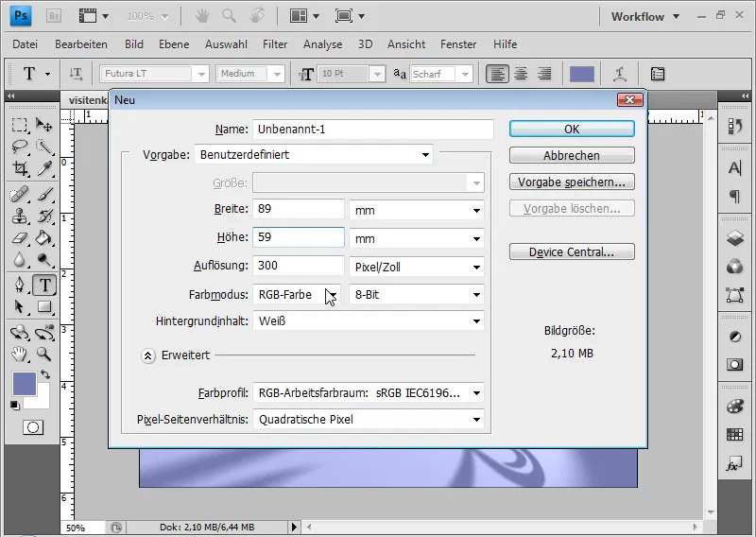
Task: Open the Bearbeiten menu
Action: (81, 44)
